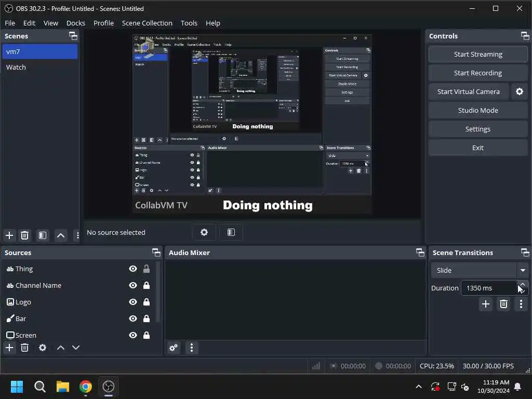Viewport: 532px width, 399px height.
Task: Hide the Screen source
Action: [x=133, y=335]
